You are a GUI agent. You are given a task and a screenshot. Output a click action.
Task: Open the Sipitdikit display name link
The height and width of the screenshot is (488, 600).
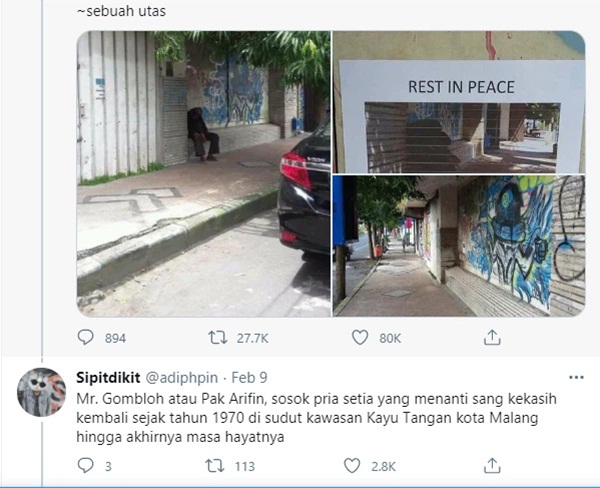pyautogui.click(x=108, y=378)
